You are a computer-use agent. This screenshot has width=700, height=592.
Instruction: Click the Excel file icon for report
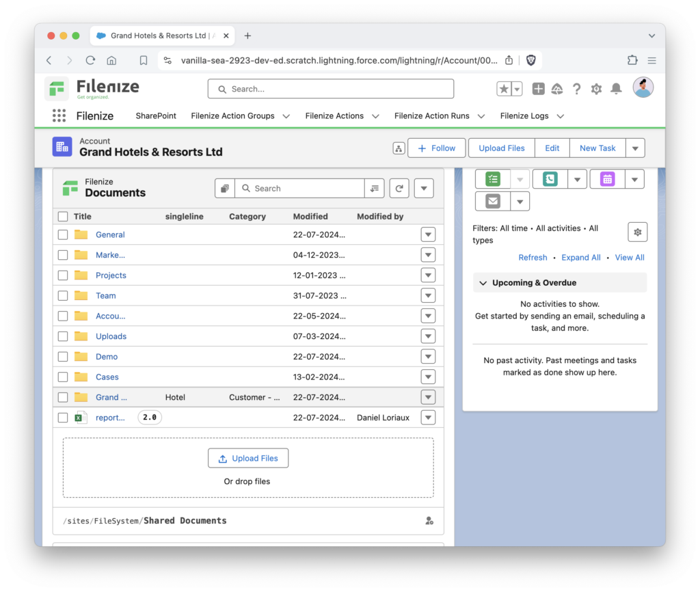click(81, 418)
